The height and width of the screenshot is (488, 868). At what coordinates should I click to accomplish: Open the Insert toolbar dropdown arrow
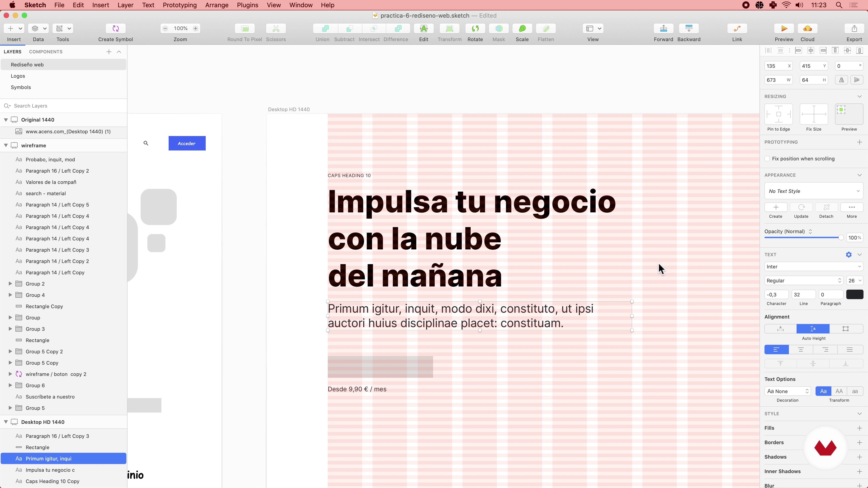click(x=20, y=29)
